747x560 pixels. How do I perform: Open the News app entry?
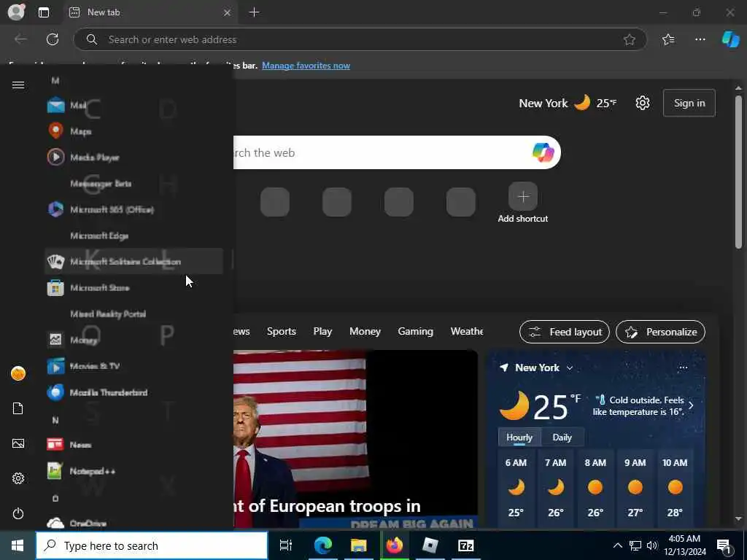[x=133, y=445]
